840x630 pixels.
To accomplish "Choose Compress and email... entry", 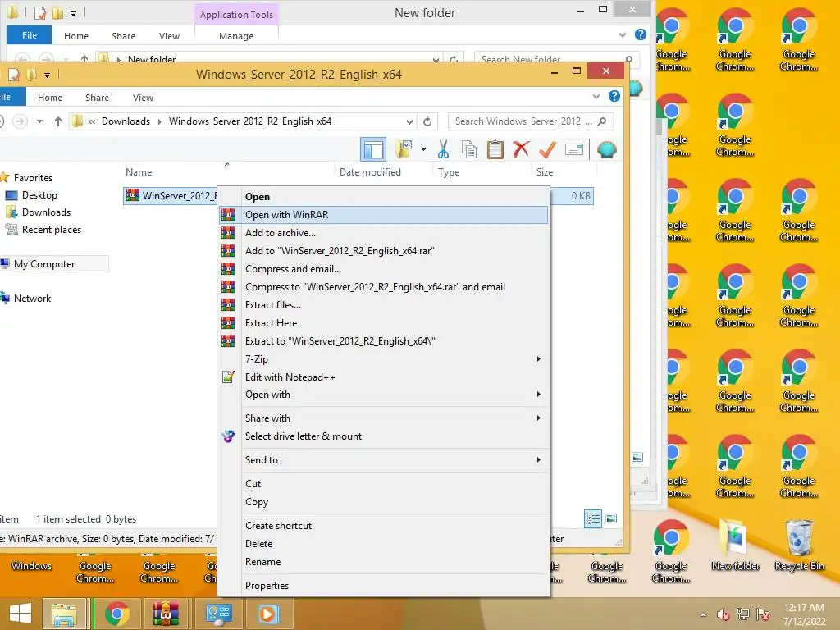I will pos(384,269).
